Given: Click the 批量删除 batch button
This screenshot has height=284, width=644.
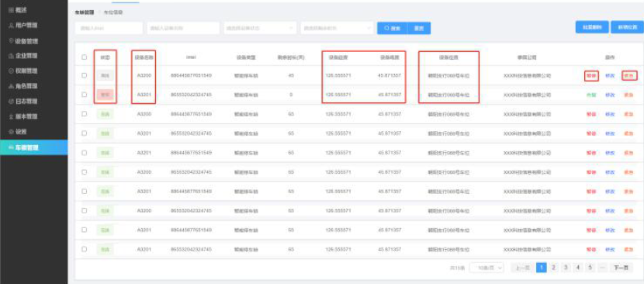Looking at the screenshot, I should (592, 27).
